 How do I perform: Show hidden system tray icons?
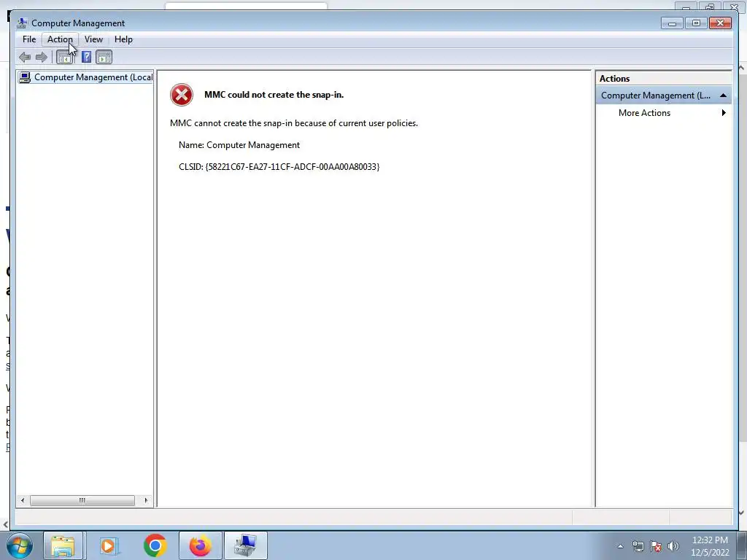pyautogui.click(x=620, y=546)
